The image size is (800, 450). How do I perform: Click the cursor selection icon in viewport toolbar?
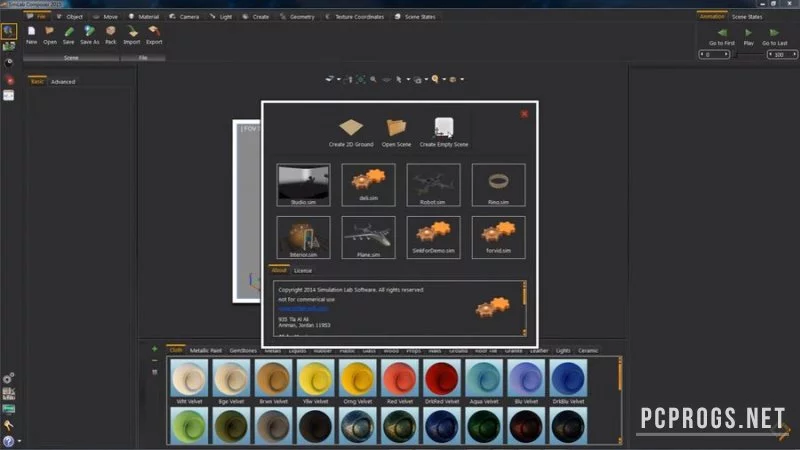point(399,79)
